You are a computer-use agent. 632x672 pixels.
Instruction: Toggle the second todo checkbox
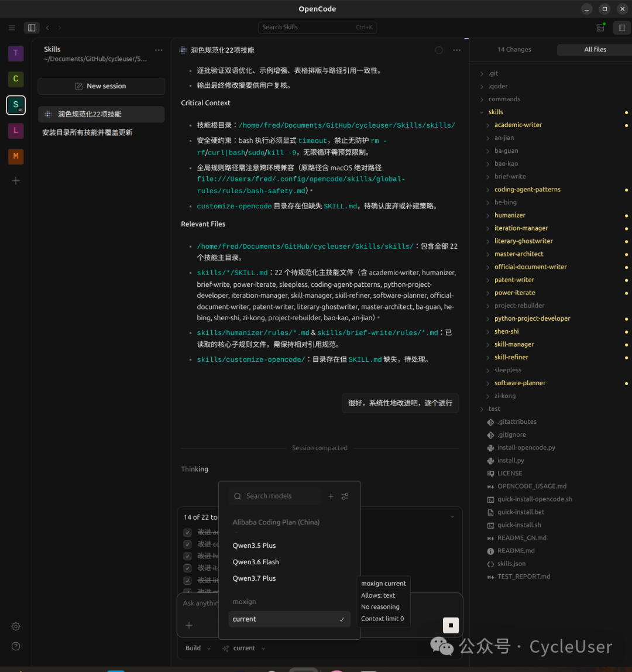187,544
